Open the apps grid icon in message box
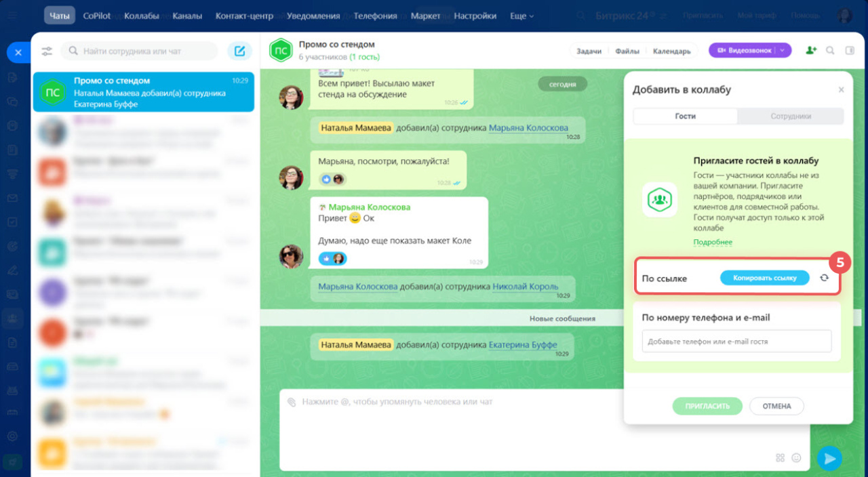 pyautogui.click(x=780, y=457)
